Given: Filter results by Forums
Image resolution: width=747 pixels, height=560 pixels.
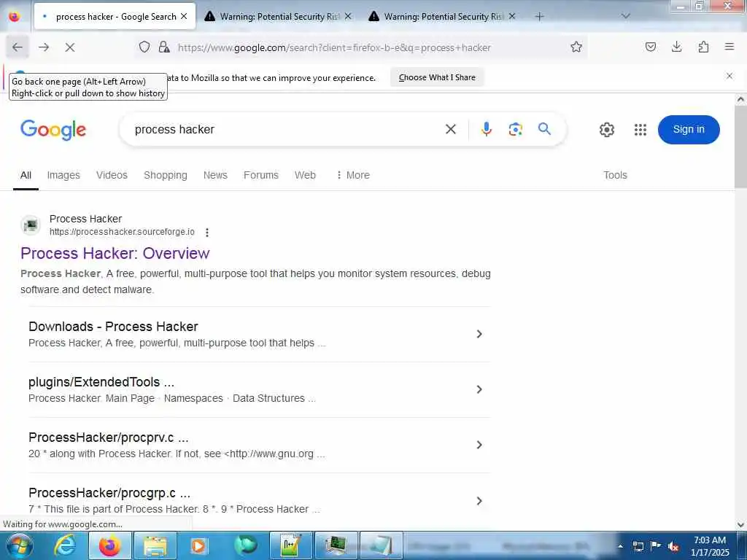Looking at the screenshot, I should click(260, 175).
